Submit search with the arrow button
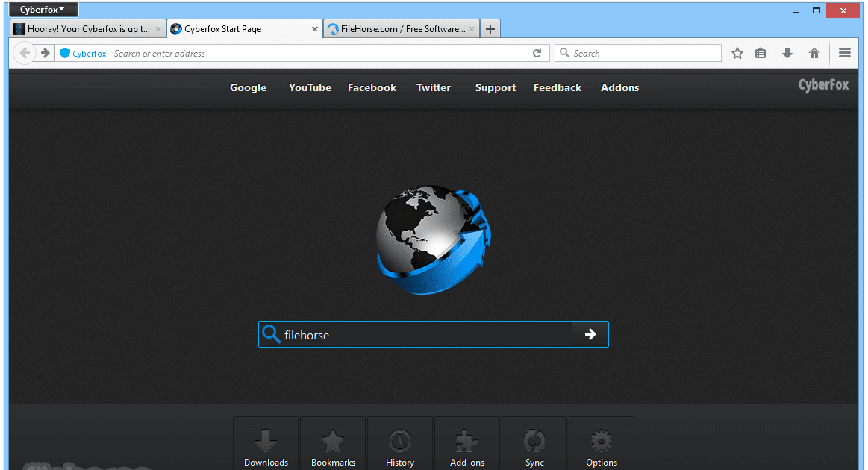The height and width of the screenshot is (470, 868). click(x=590, y=334)
